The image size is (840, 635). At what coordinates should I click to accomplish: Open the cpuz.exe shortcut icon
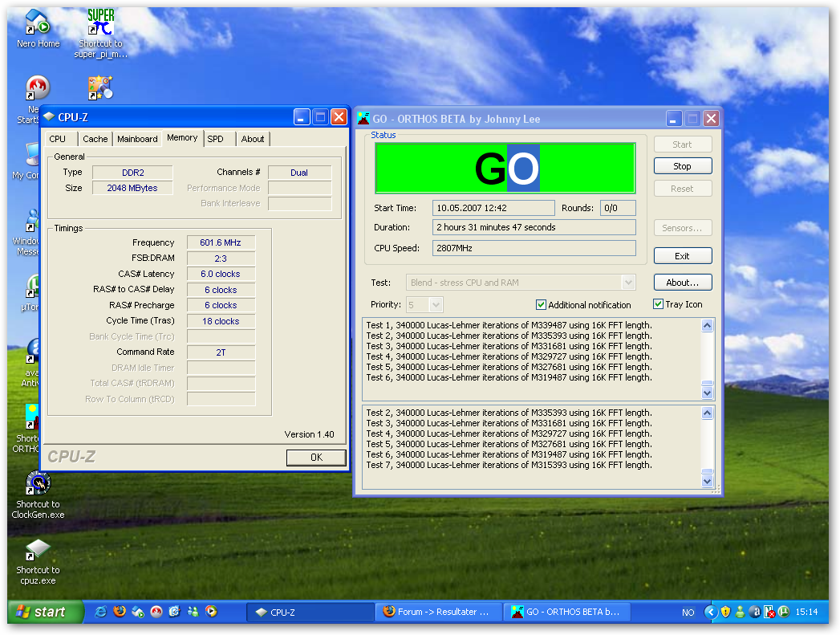[x=38, y=549]
